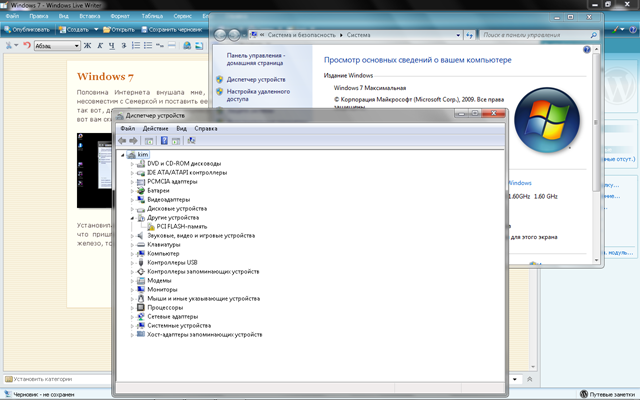Image resolution: width=640 pixels, height=400 pixels.
Task: Open the Создать button dropdown arrow
Action: pos(96,29)
